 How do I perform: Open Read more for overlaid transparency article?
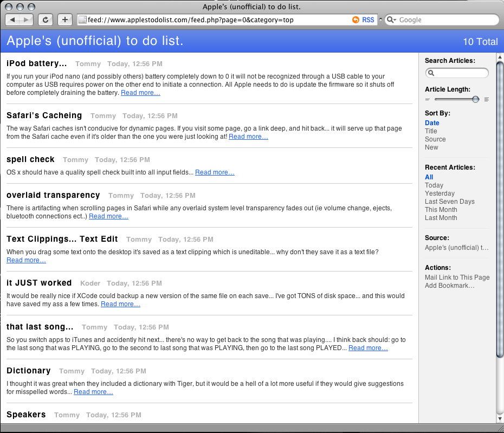[x=108, y=216]
